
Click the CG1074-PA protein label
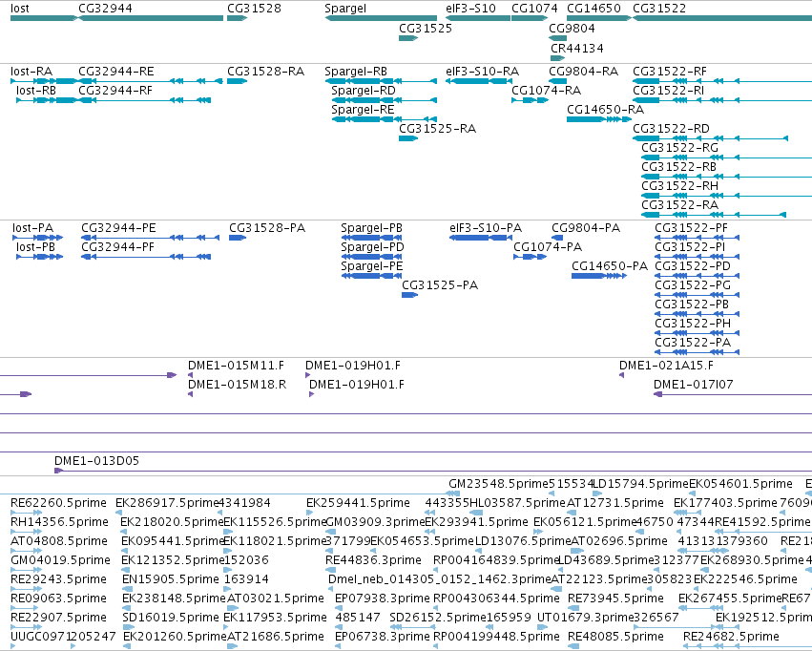[x=548, y=247]
